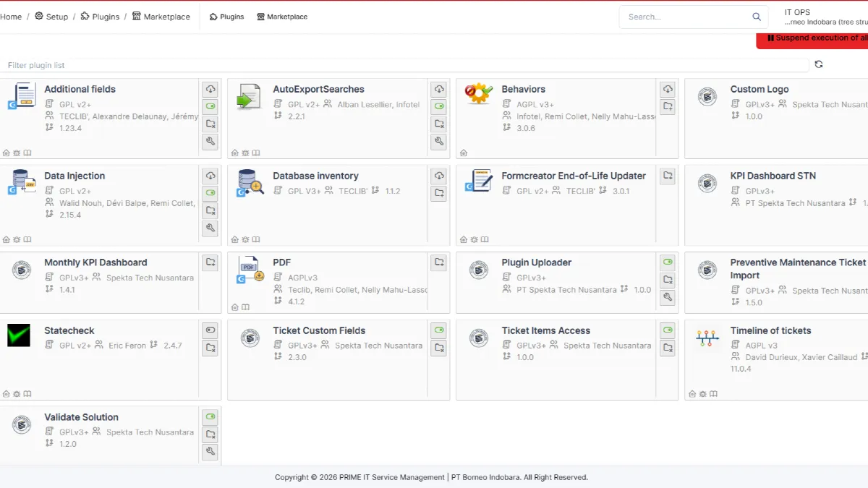Turn off the Plugin Uploader toggle

click(x=668, y=262)
